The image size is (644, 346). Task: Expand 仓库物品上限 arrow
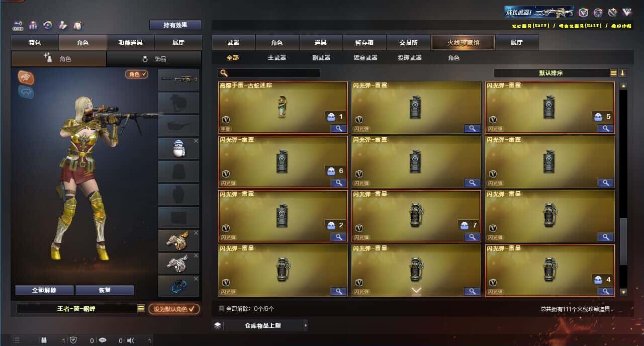pos(305,325)
